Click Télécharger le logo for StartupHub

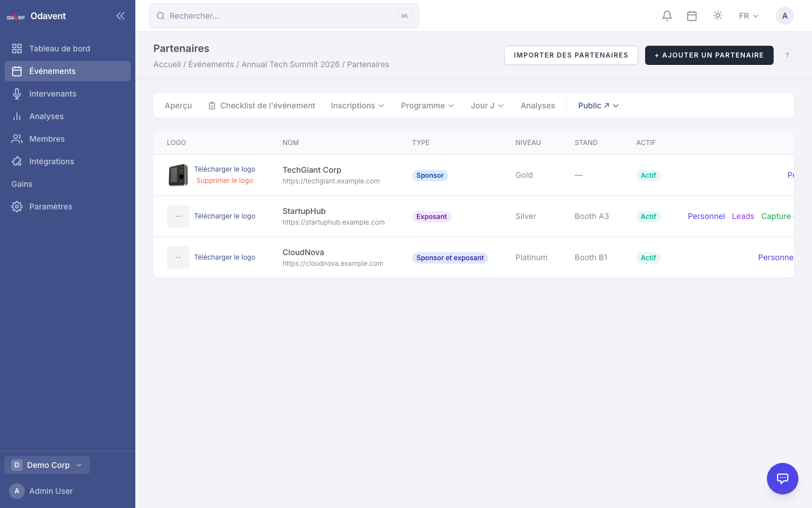[224, 216]
